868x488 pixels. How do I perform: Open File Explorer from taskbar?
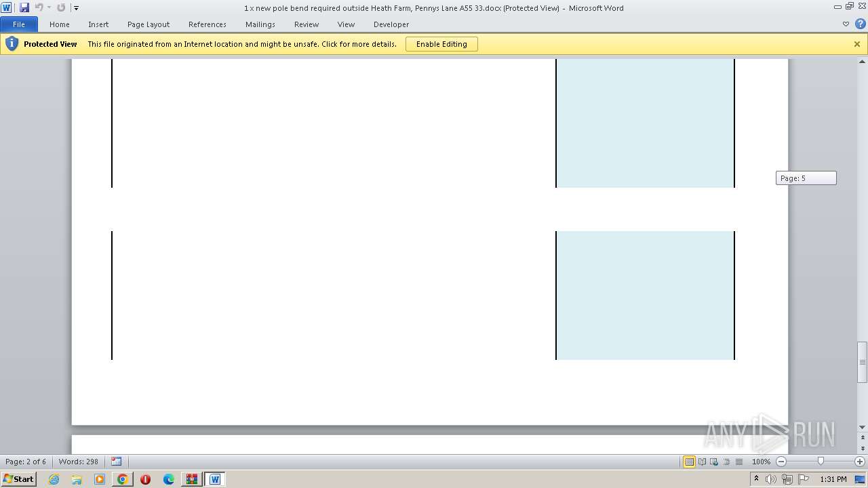(77, 479)
